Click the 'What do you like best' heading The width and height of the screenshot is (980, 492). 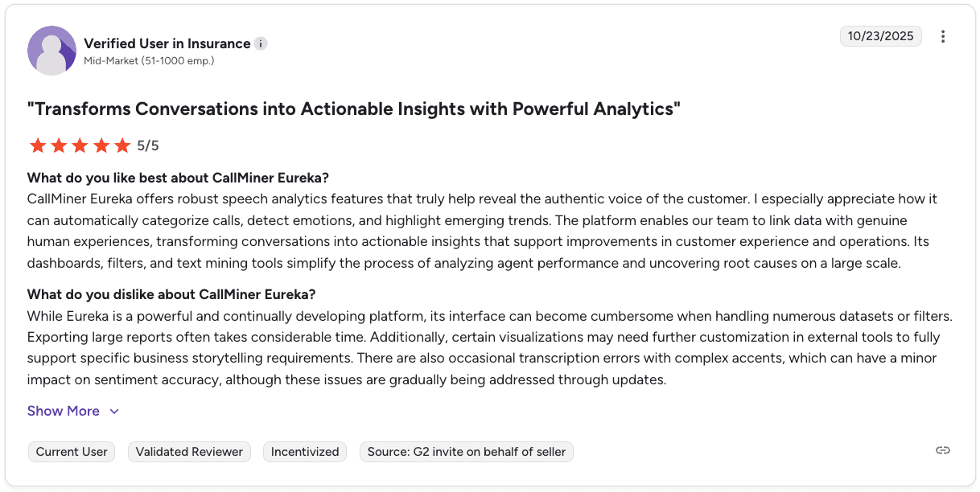(x=178, y=178)
